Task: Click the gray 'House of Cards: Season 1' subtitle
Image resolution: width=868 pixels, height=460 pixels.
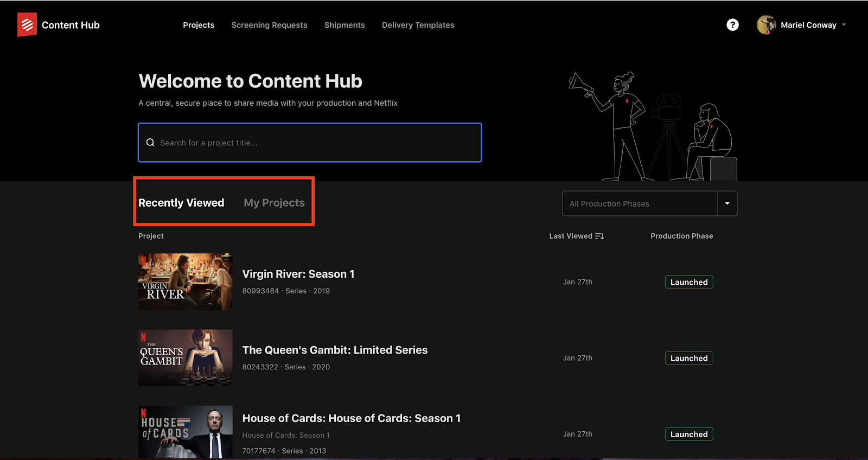Action: [x=286, y=435]
